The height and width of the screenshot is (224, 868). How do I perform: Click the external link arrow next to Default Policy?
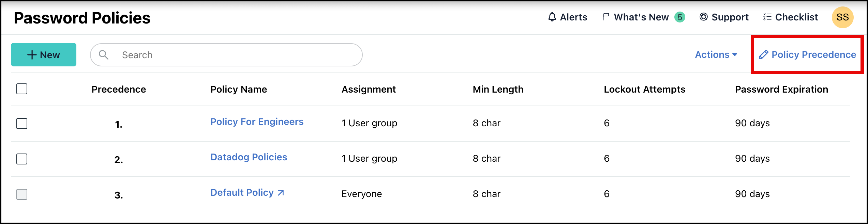pyautogui.click(x=280, y=193)
